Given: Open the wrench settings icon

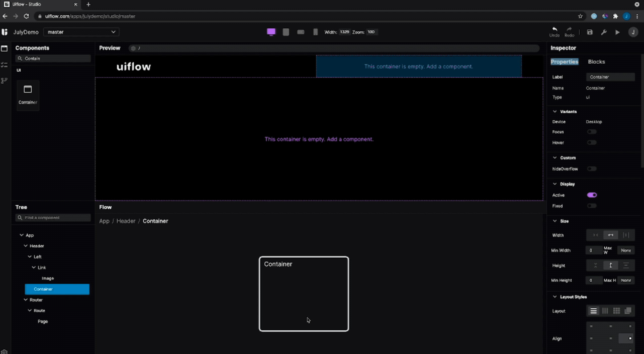Looking at the screenshot, I should click(x=604, y=32).
